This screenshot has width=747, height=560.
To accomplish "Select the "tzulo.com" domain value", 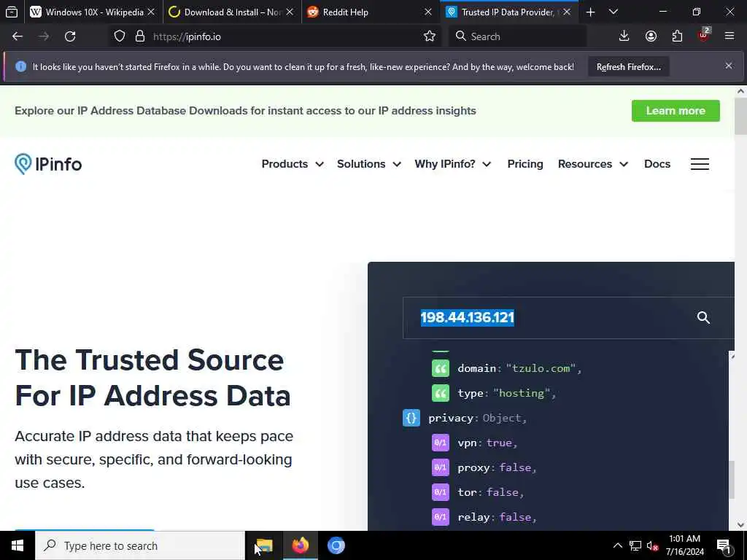I will click(541, 368).
